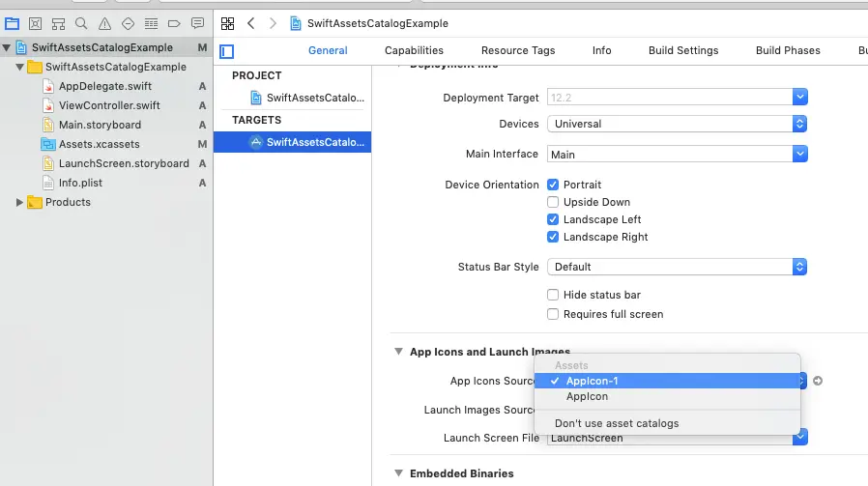Go forward with the right chevron
The width and height of the screenshot is (868, 486).
coord(273,23)
